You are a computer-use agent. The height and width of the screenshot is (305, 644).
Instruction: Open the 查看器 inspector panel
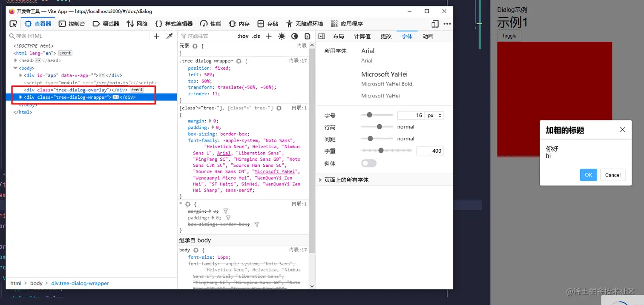click(38, 24)
